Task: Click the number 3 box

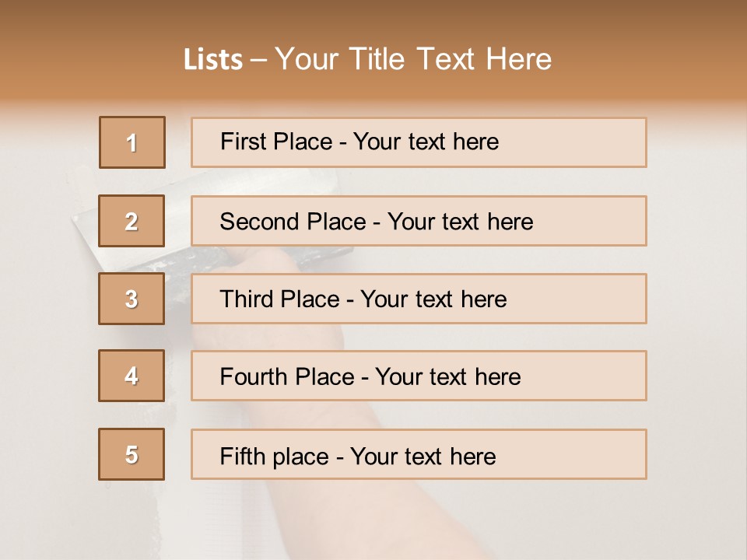Action: [132, 299]
